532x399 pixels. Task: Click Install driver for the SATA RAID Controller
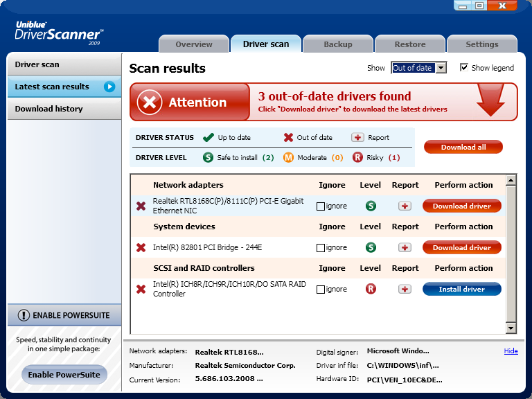pos(461,289)
